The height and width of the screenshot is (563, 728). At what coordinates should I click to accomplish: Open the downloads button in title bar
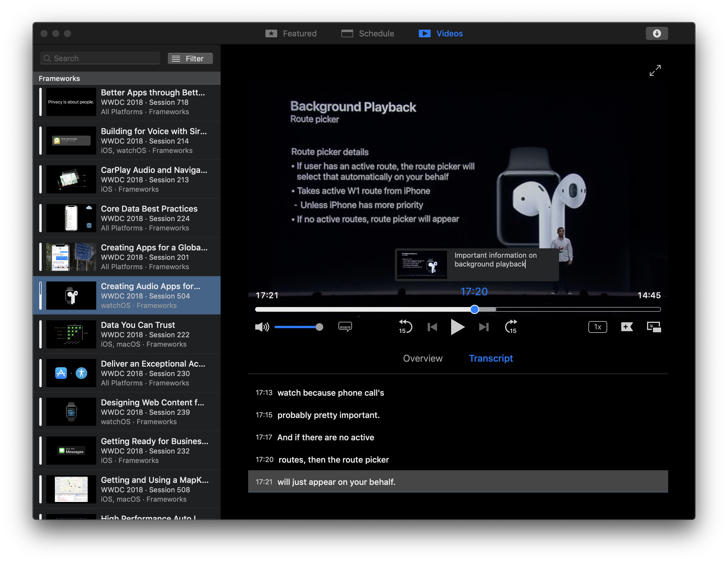pos(656,33)
